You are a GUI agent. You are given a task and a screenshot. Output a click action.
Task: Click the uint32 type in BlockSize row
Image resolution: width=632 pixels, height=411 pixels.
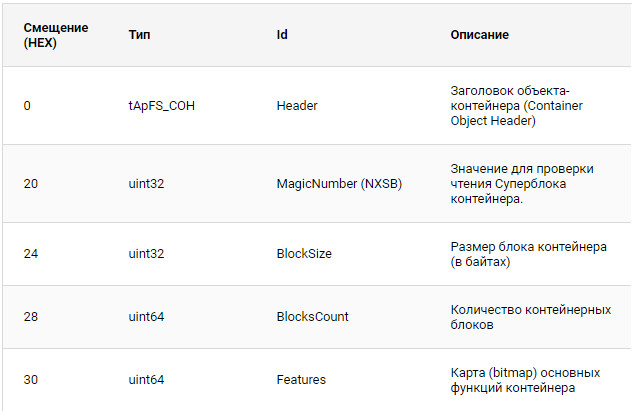[147, 254]
